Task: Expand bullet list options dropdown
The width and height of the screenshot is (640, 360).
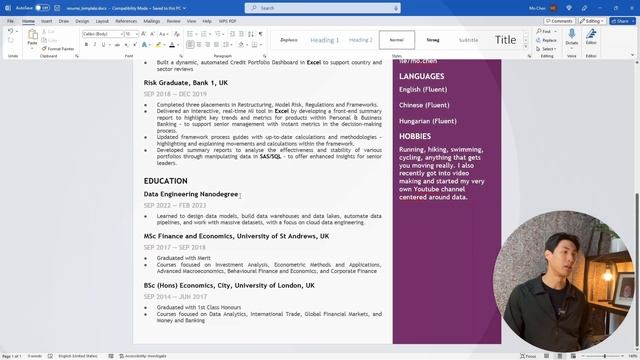Action: click(196, 34)
